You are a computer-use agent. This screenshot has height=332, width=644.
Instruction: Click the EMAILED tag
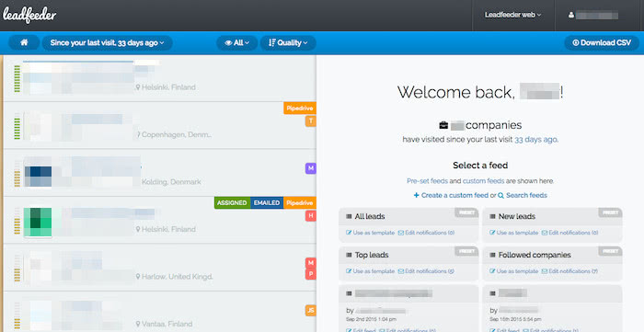[x=267, y=202]
